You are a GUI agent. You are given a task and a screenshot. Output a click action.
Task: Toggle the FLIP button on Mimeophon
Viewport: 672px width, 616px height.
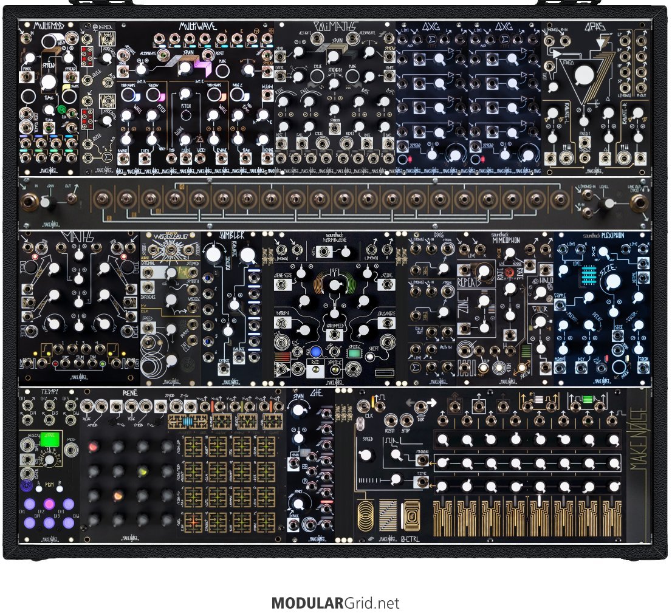pos(483,368)
